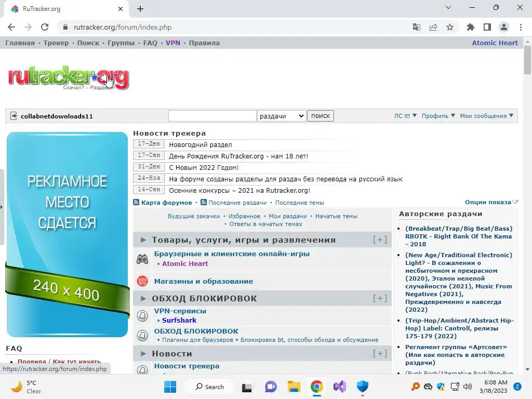Open the Будущие закачки link

194,216
